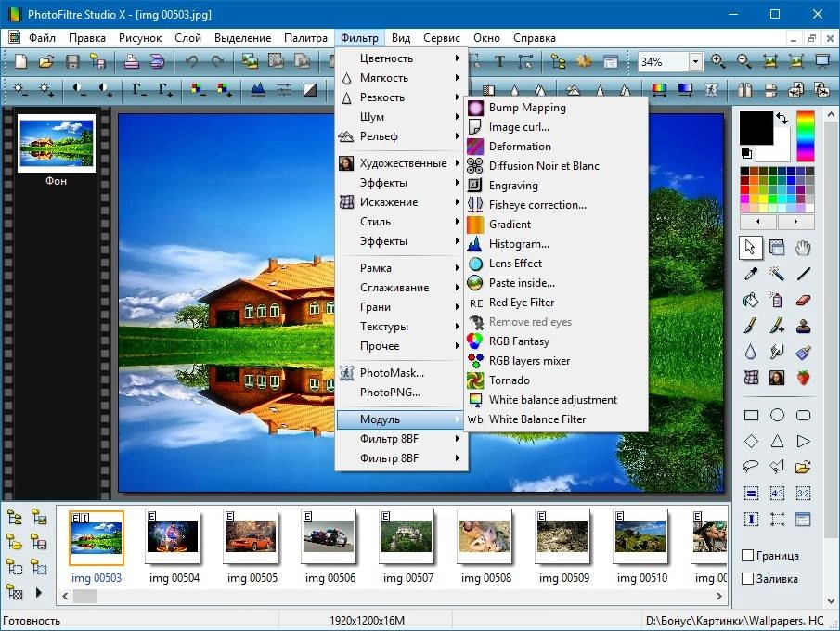Select the Text tool T icon
The width and height of the screenshot is (840, 631).
coord(499,61)
